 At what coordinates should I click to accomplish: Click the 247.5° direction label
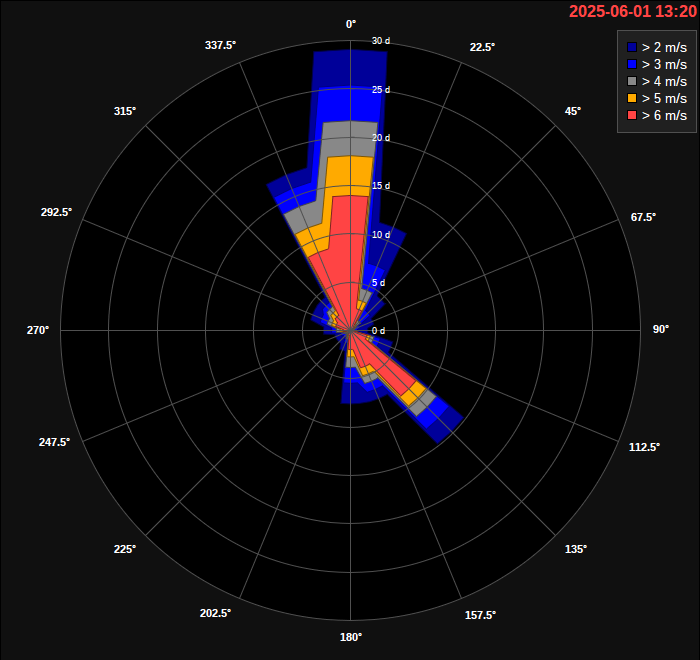coord(54,442)
